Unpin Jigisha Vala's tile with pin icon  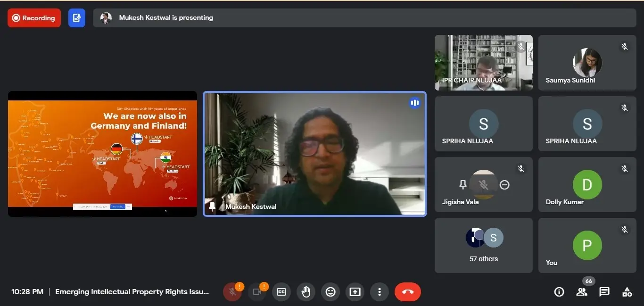click(463, 185)
